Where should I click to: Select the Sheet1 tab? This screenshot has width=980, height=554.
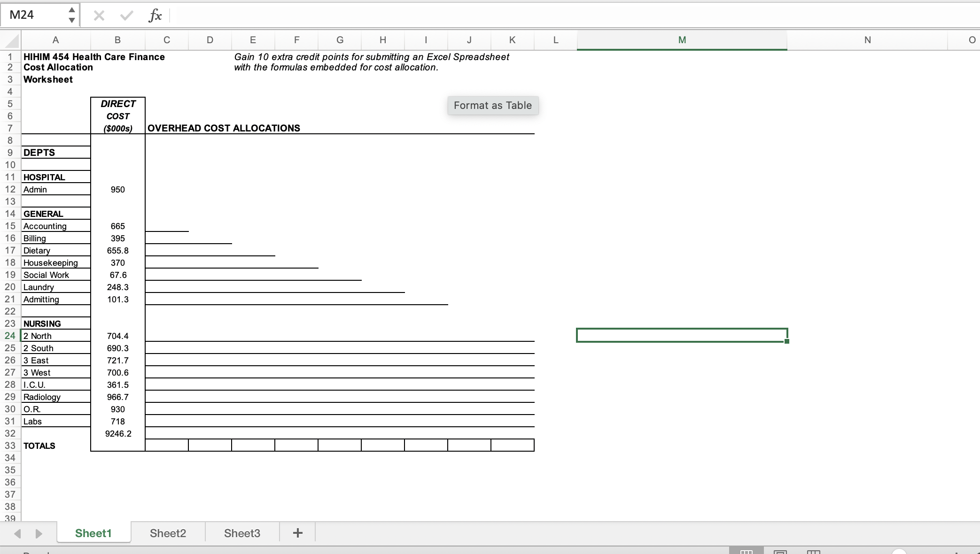point(93,533)
